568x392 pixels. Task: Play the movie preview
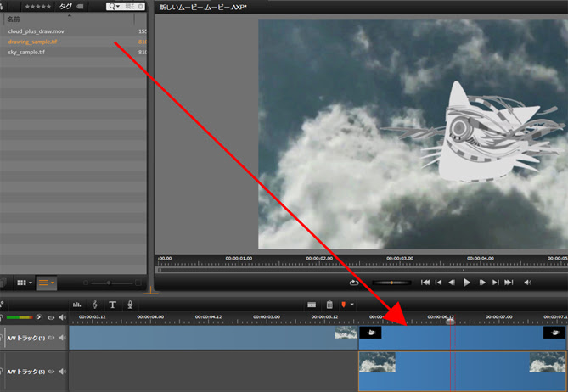coord(467,283)
